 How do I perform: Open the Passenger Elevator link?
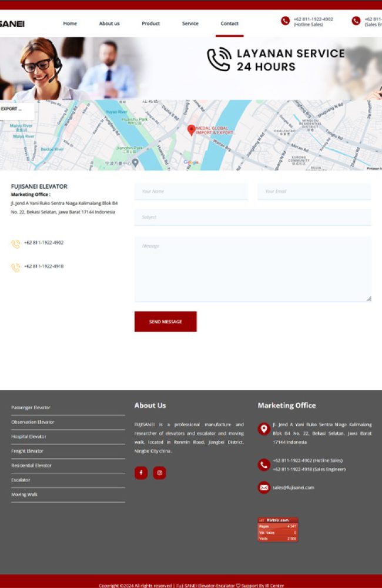pos(31,407)
